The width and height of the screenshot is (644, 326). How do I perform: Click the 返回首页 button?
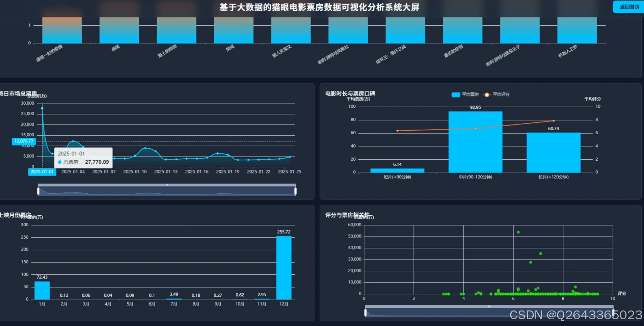pos(628,7)
